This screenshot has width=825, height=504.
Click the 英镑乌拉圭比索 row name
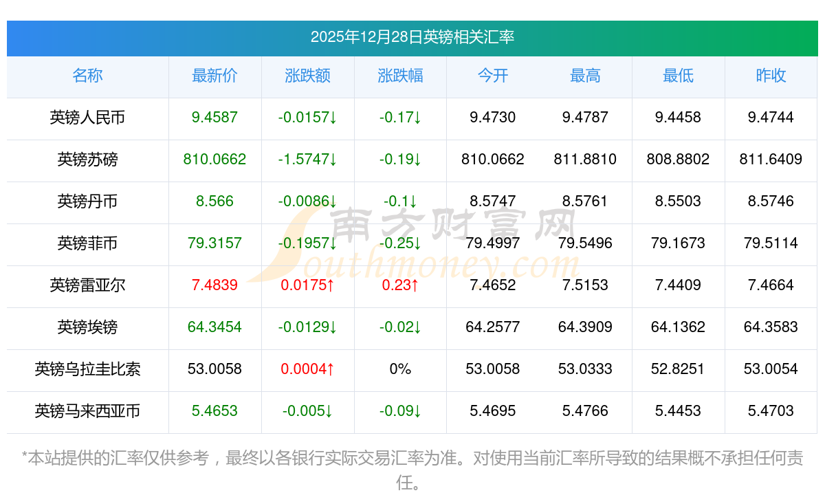click(x=87, y=369)
